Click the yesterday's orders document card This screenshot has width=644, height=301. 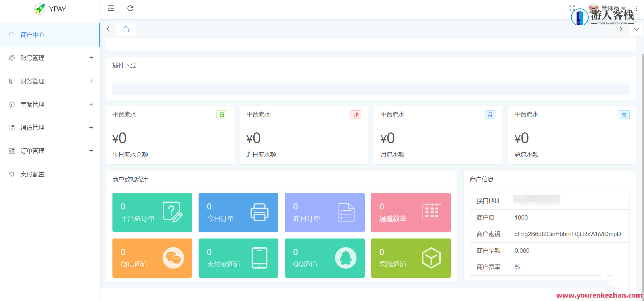coord(324,212)
